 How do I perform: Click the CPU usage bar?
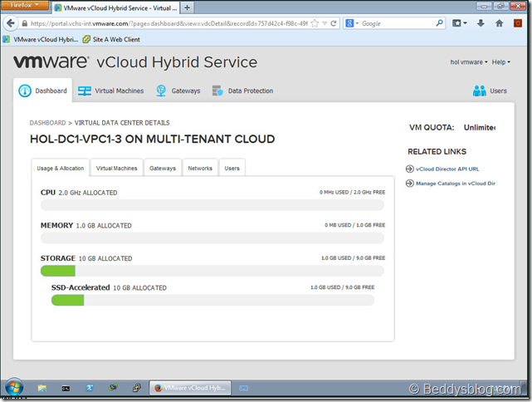coord(212,205)
